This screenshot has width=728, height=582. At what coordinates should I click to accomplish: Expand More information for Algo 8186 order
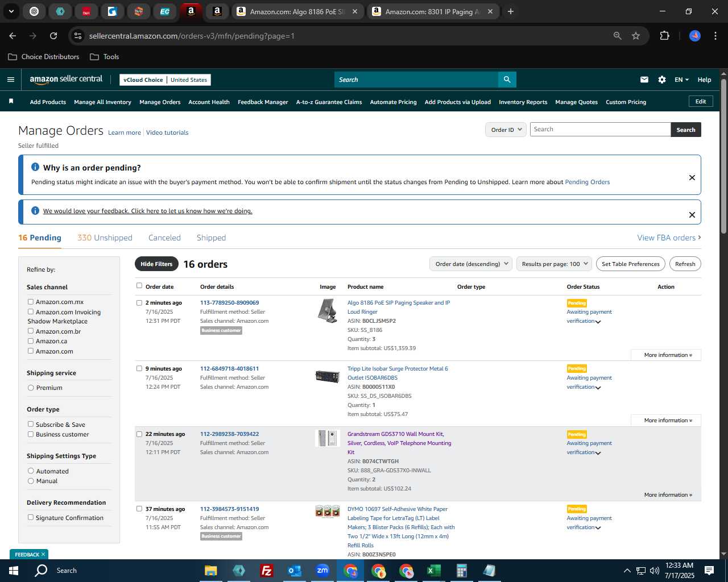(668, 355)
